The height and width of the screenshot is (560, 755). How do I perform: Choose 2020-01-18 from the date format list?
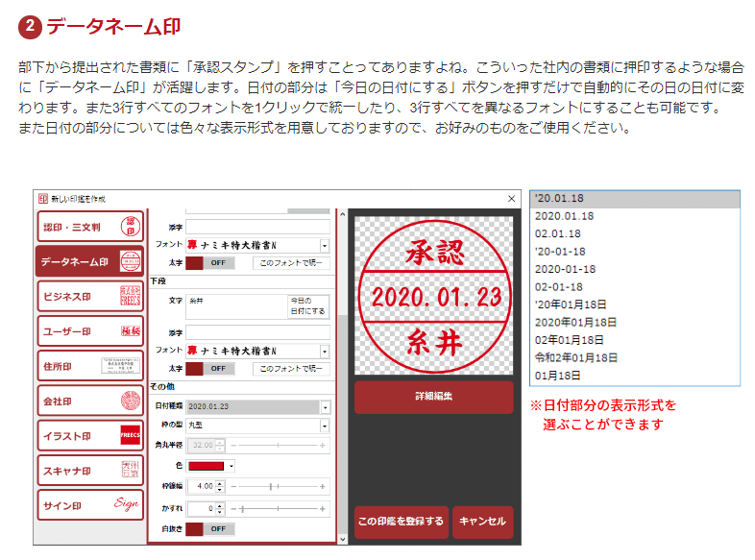pyautogui.click(x=565, y=269)
